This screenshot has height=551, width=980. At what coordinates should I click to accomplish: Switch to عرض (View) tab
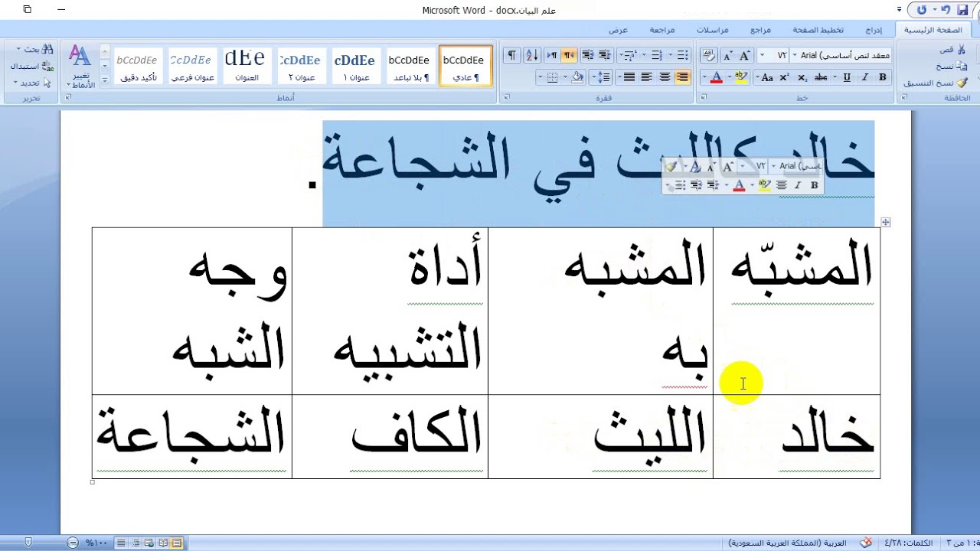click(x=618, y=30)
